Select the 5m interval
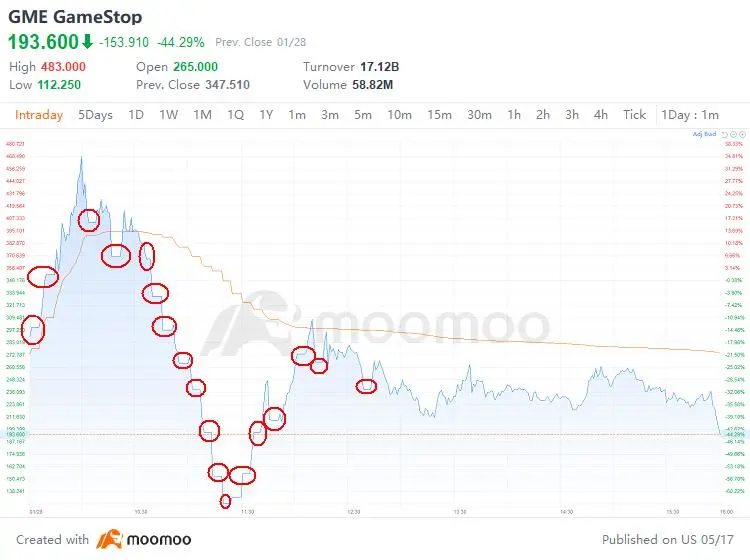The image size is (750, 560). (x=362, y=115)
